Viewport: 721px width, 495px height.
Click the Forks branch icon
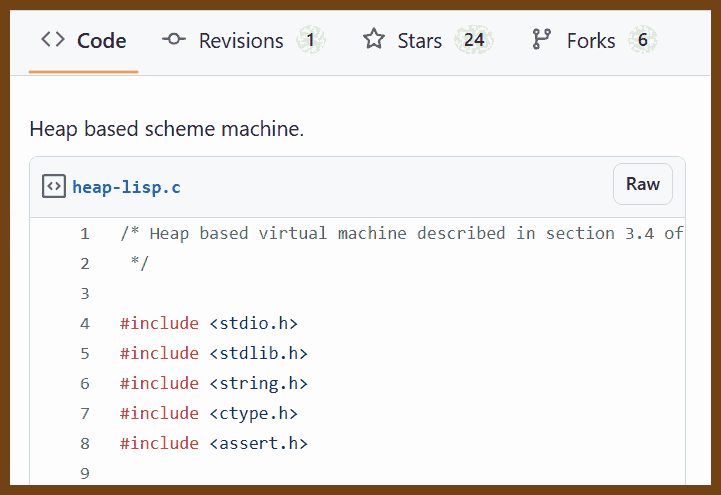[x=542, y=40]
